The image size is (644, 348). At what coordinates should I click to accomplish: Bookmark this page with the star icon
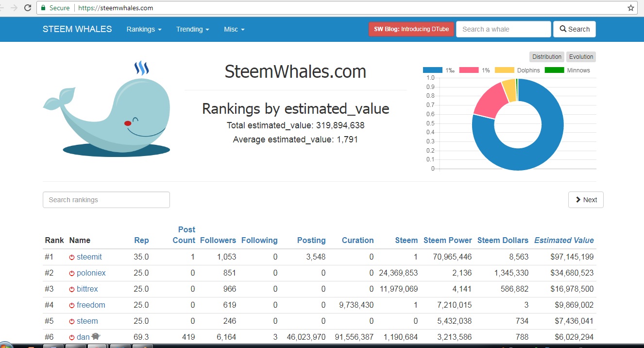point(631,8)
